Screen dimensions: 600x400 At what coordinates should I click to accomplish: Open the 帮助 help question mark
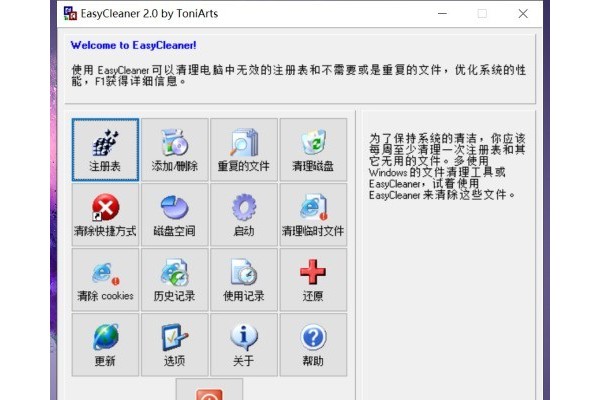click(313, 345)
